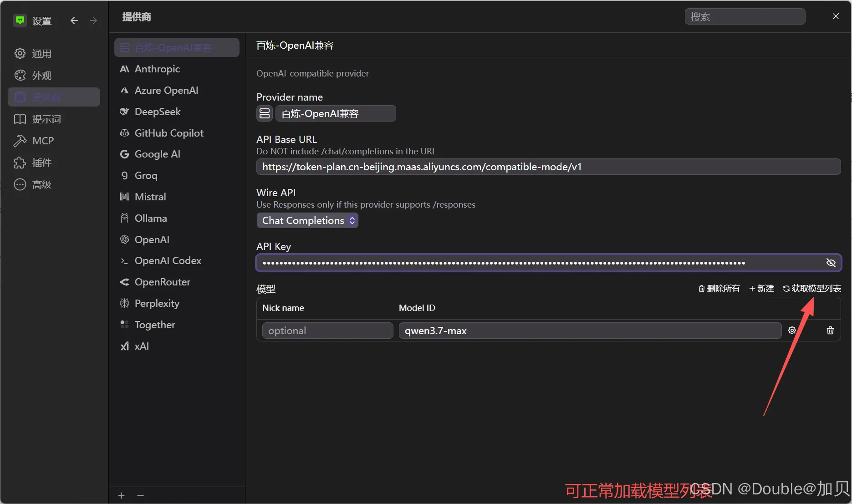Open the Chat Completions Wire API dropdown

click(x=308, y=220)
